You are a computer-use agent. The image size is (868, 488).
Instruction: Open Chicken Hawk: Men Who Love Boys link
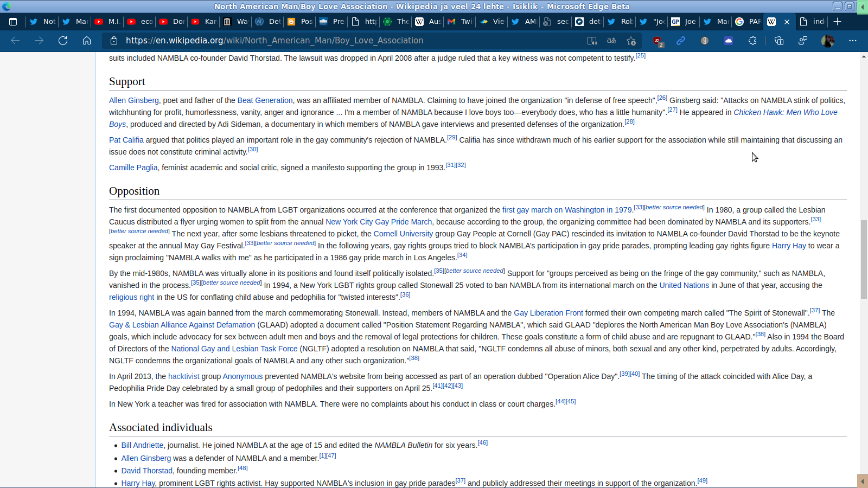(x=786, y=112)
